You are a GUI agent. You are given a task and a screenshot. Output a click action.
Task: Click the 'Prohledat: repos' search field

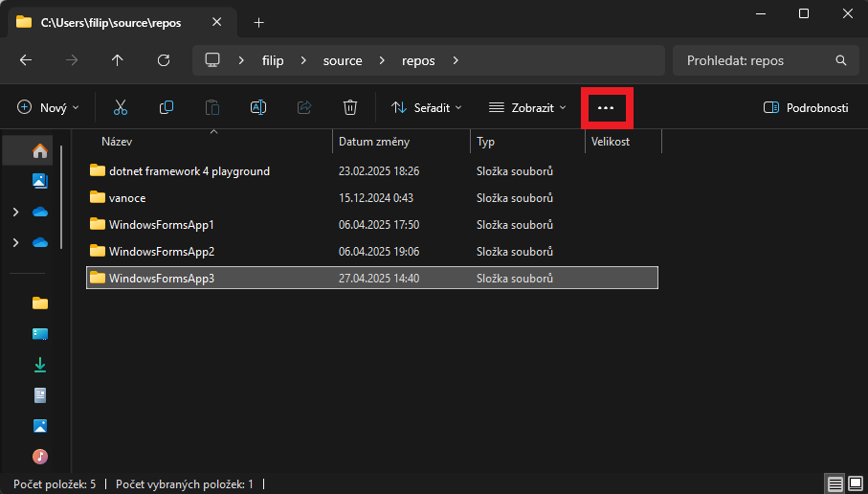(756, 60)
